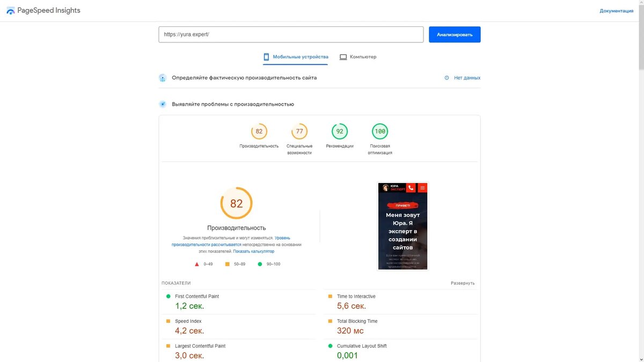Click the red triangle 0–49 legend icon
This screenshot has width=644, height=362.
[x=197, y=264]
